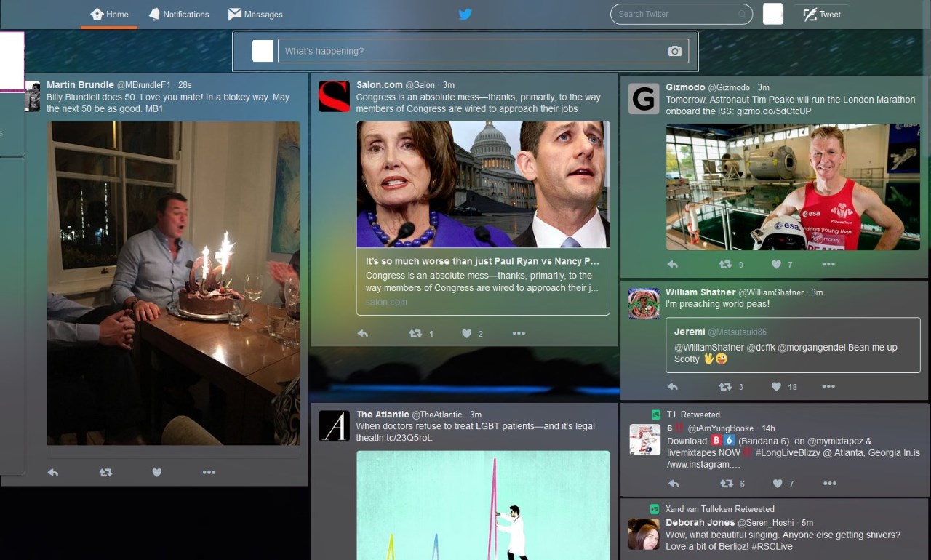Open more options on William Shatner's tweet
Viewport: 931px width, 560px height.
828,387
